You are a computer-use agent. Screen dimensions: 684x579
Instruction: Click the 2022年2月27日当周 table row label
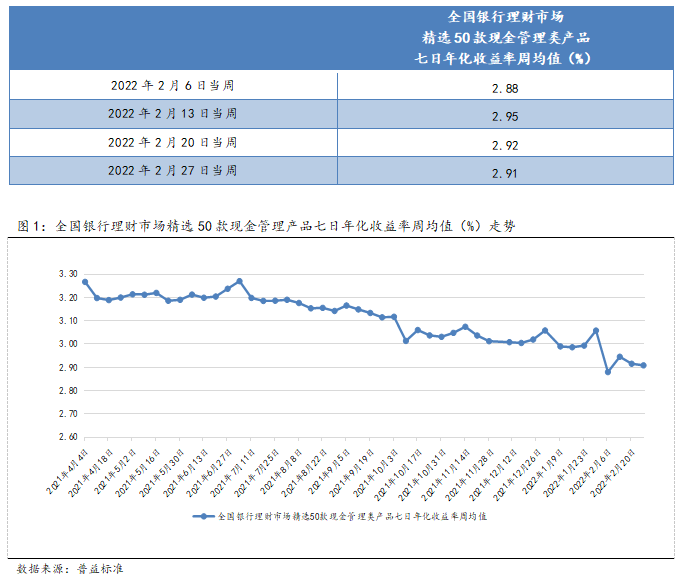[173, 170]
